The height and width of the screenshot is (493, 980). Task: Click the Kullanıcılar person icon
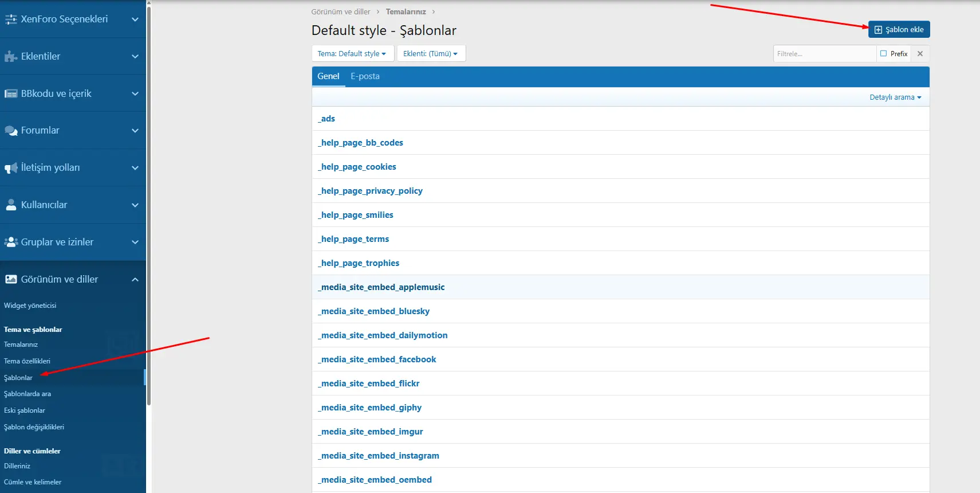(11, 205)
